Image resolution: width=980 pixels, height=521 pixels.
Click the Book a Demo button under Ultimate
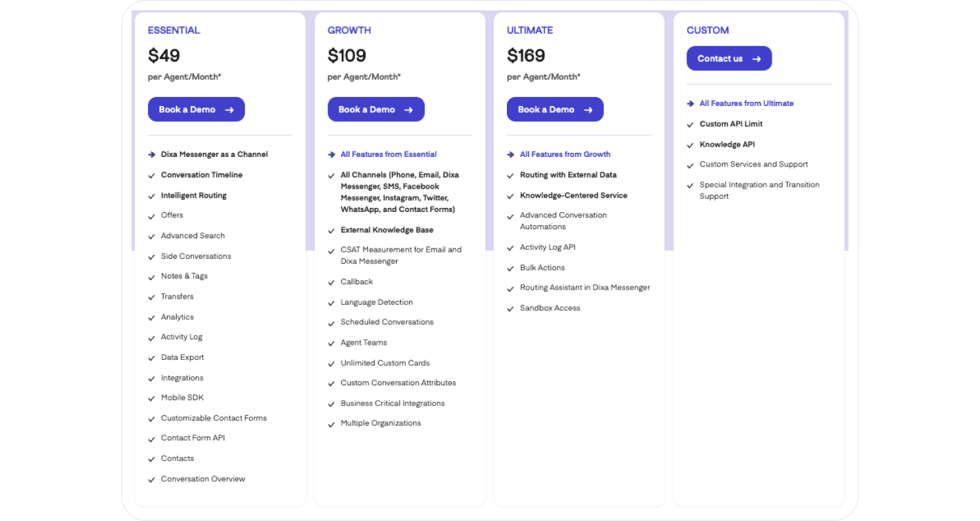(555, 109)
